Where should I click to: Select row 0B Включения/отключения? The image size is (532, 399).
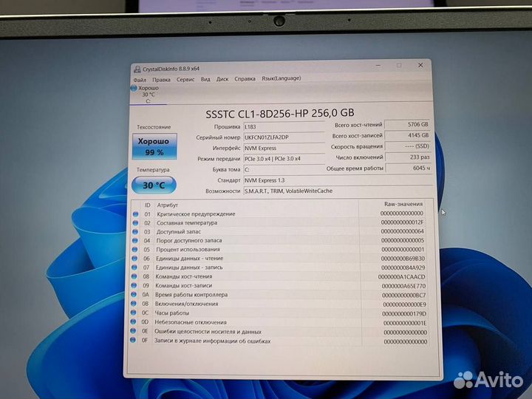tap(279, 304)
